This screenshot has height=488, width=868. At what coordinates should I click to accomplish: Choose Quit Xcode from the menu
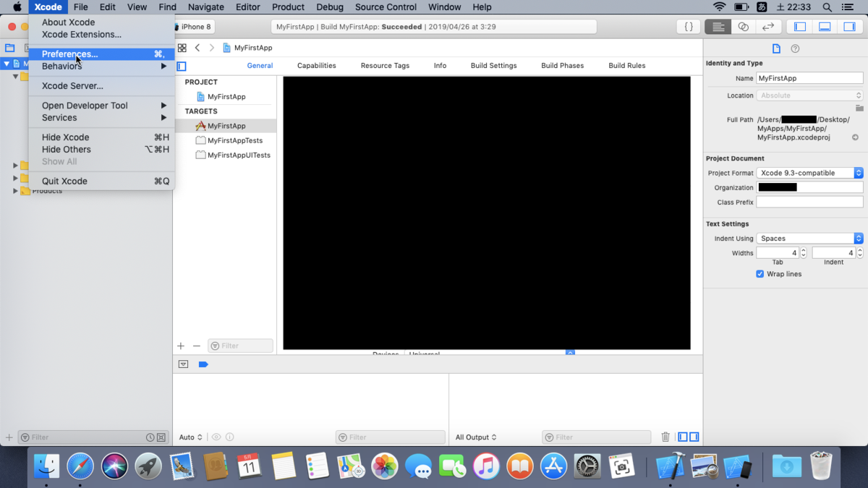point(102,181)
